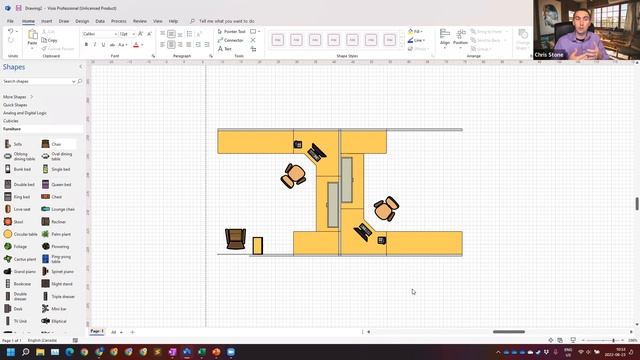Toggle center horizontal text alignment
The width and height of the screenshot is (640, 360).
(171, 44)
